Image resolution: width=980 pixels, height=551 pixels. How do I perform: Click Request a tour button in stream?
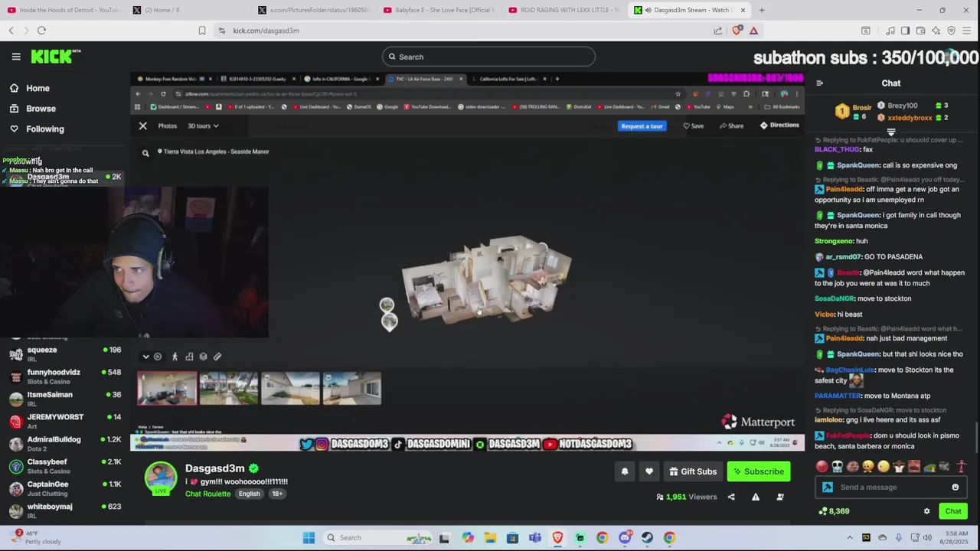(642, 126)
